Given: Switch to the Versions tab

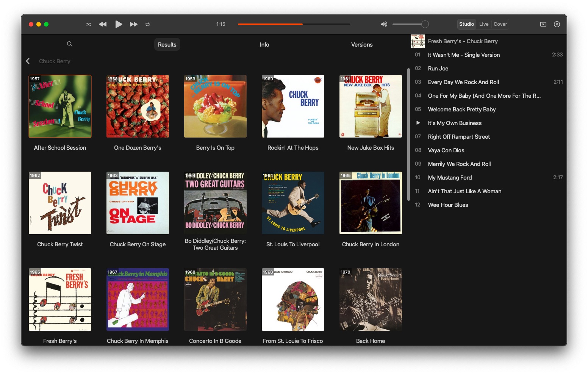Looking at the screenshot, I should coord(362,44).
